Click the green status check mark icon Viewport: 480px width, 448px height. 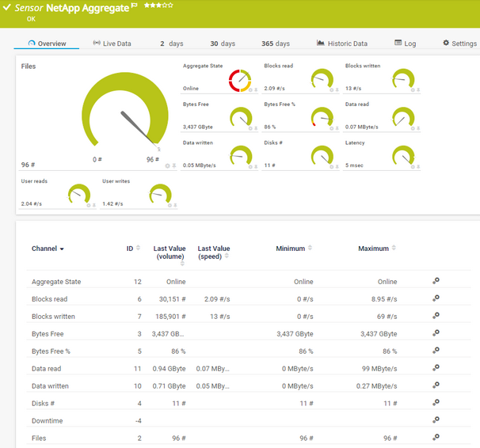tap(7, 7)
